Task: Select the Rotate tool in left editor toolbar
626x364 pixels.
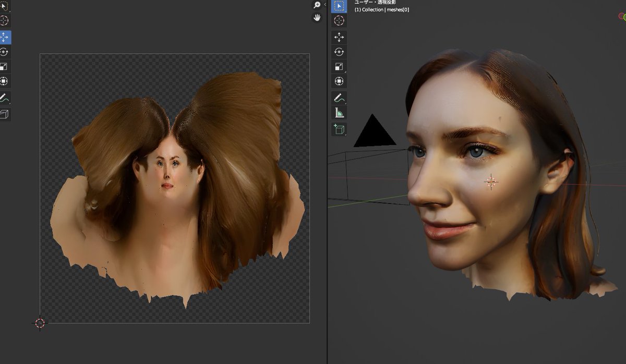Action: click(x=4, y=52)
